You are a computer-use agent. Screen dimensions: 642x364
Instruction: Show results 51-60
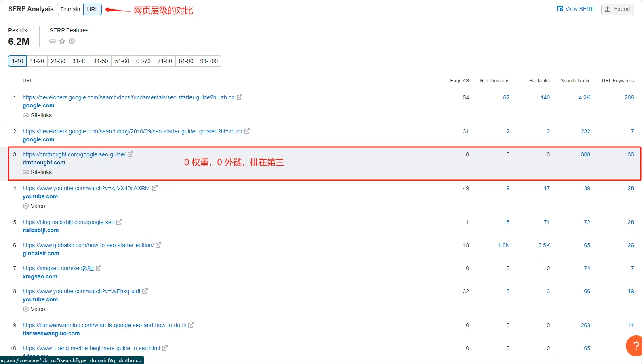coord(122,61)
